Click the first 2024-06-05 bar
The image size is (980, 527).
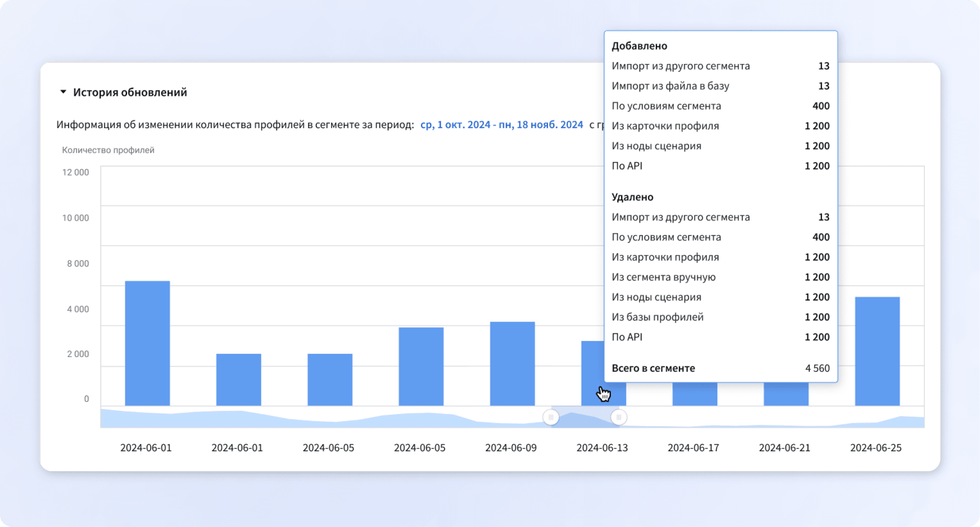[330, 380]
